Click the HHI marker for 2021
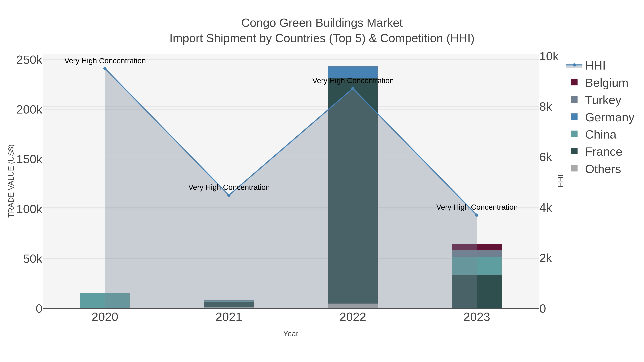The height and width of the screenshot is (362, 644). click(229, 195)
